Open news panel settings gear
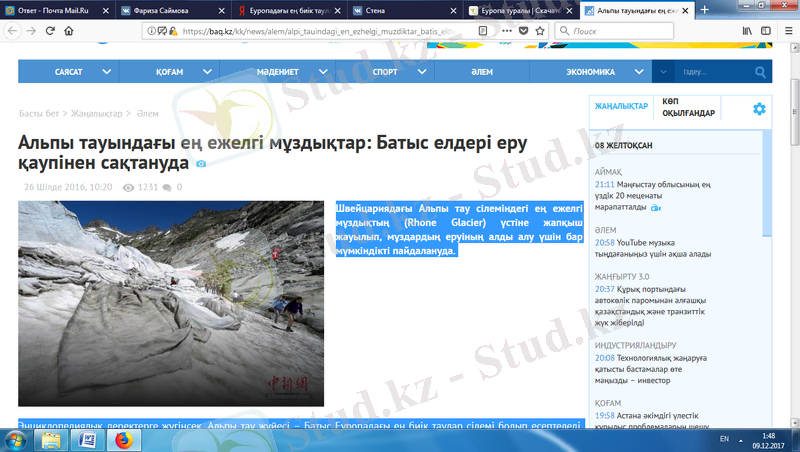This screenshot has width=800, height=452. pos(759,108)
